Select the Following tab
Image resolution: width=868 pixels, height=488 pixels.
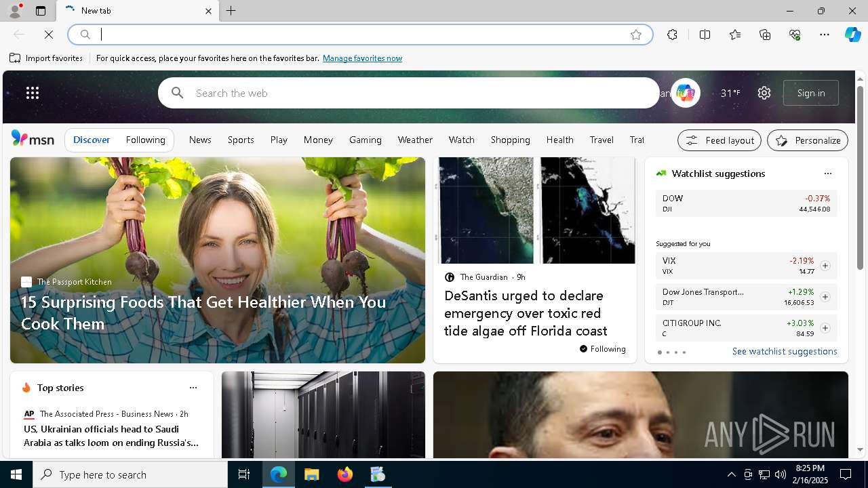tap(146, 140)
